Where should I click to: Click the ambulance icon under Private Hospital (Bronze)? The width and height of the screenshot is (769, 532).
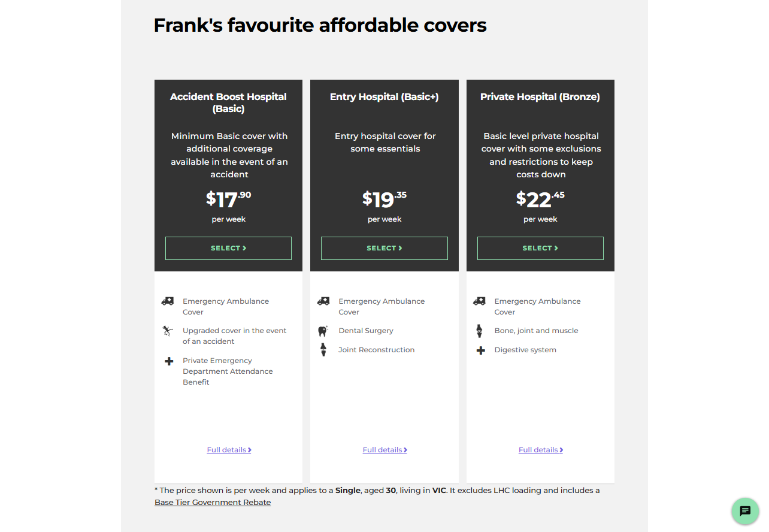479,301
